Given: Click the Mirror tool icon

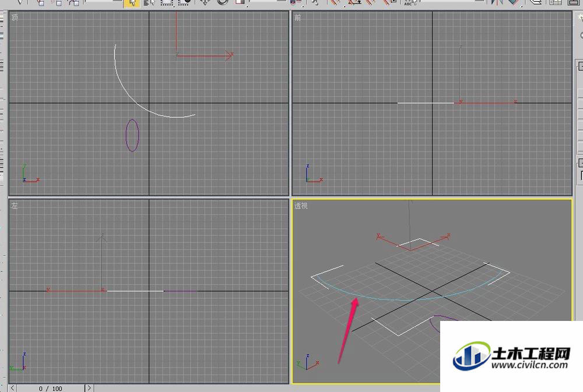Looking at the screenshot, I should pos(497,2).
